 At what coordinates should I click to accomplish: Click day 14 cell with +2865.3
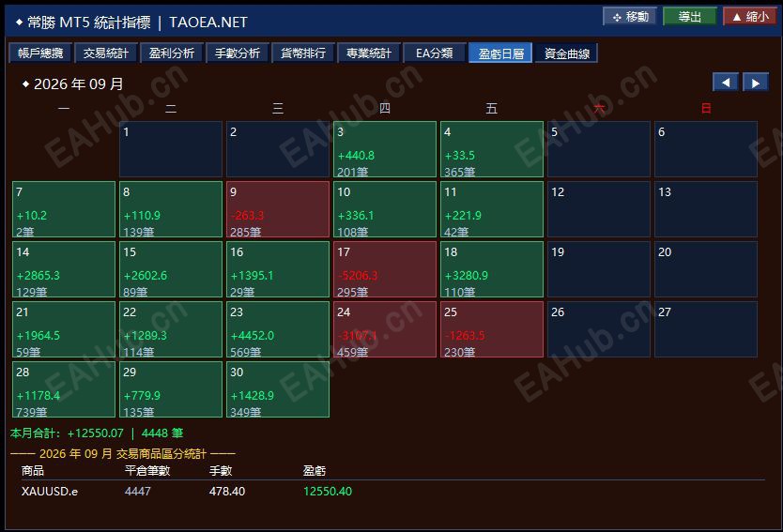point(64,269)
